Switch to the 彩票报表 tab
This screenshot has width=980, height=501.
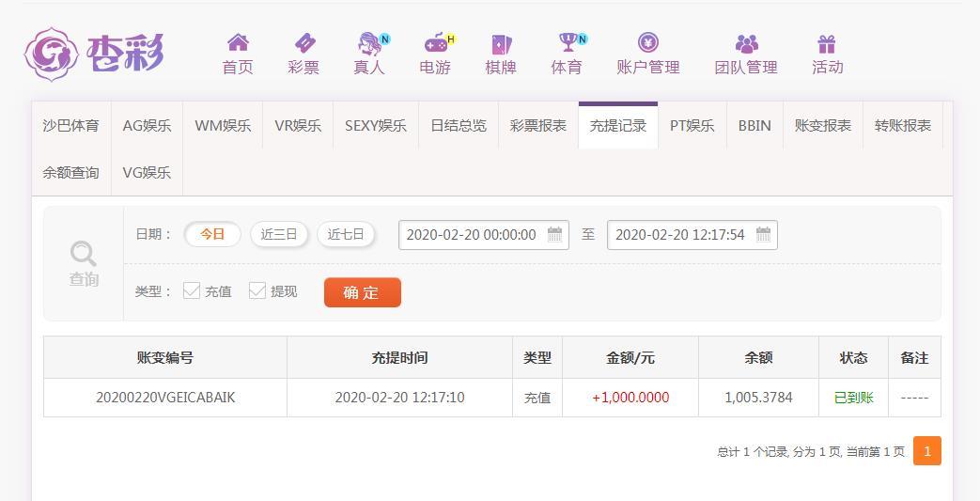[x=538, y=126]
